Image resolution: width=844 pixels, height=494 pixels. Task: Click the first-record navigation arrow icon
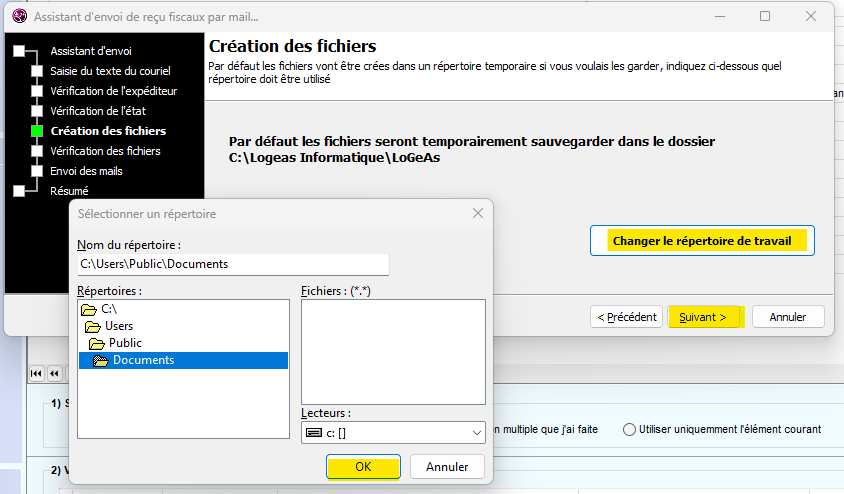pos(37,373)
